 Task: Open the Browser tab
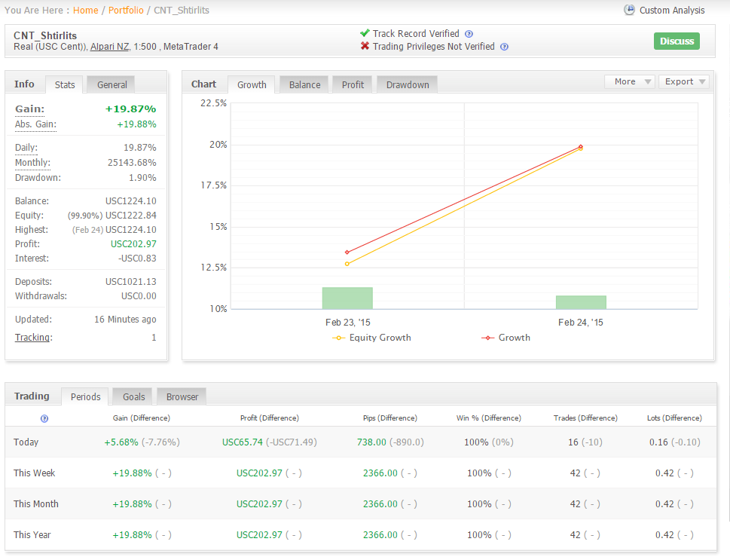pos(182,397)
